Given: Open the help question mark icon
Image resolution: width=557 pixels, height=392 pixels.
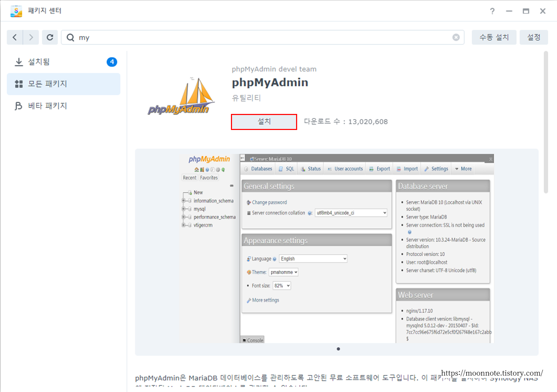Looking at the screenshot, I should [x=492, y=11].
